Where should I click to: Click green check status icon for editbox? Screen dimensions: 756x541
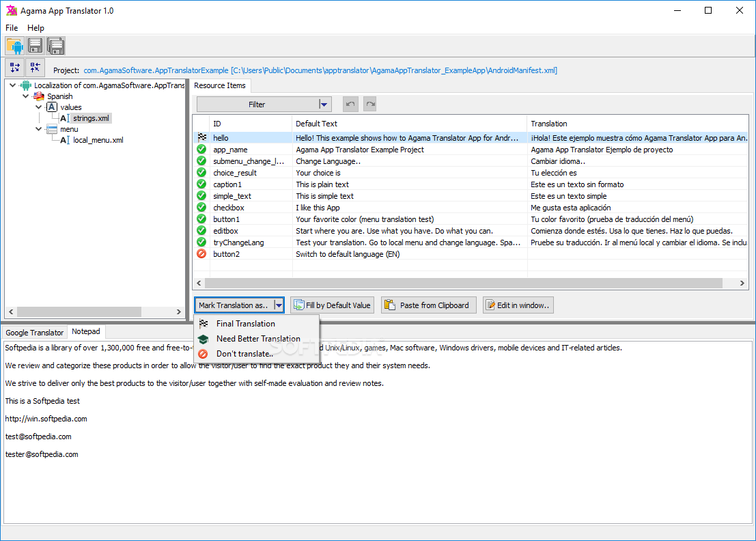[201, 230]
